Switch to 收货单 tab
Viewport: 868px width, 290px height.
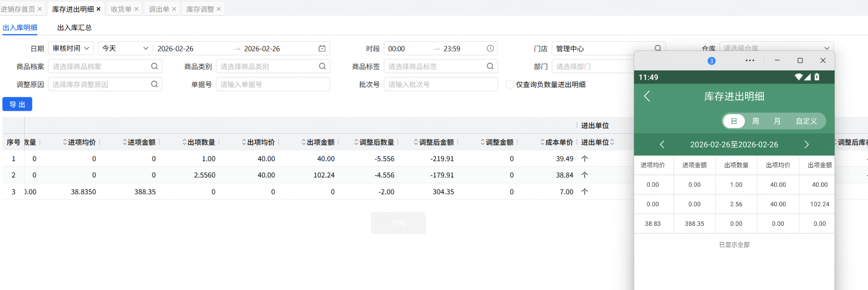tap(121, 9)
